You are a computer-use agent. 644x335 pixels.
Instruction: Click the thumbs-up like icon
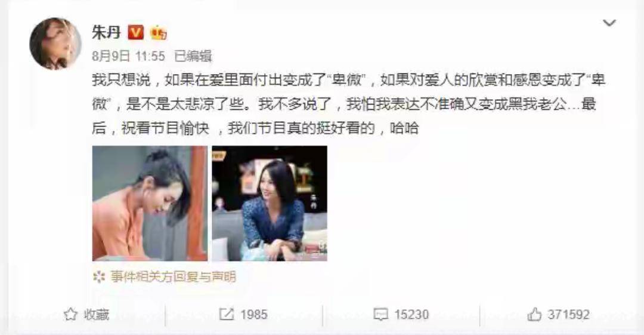(534, 315)
